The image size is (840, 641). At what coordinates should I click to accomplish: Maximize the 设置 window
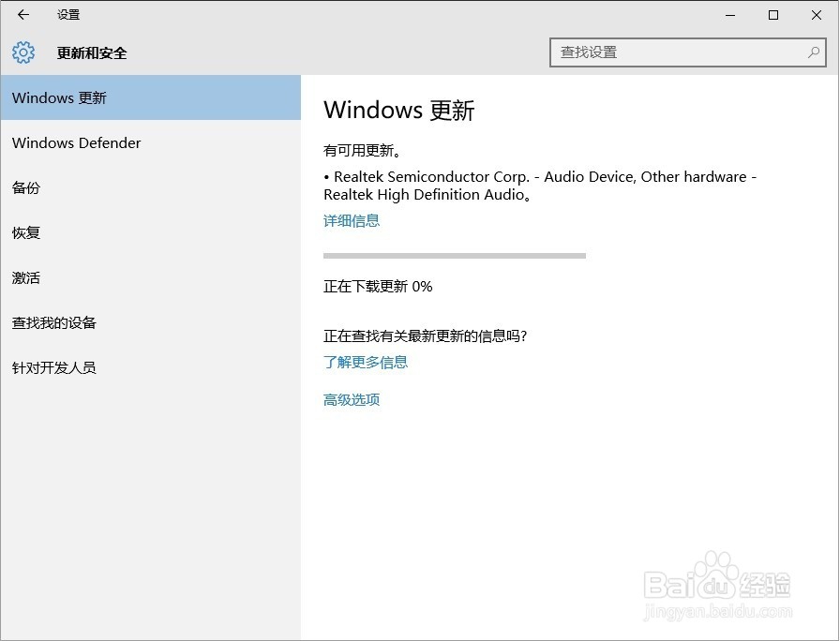[x=773, y=15]
